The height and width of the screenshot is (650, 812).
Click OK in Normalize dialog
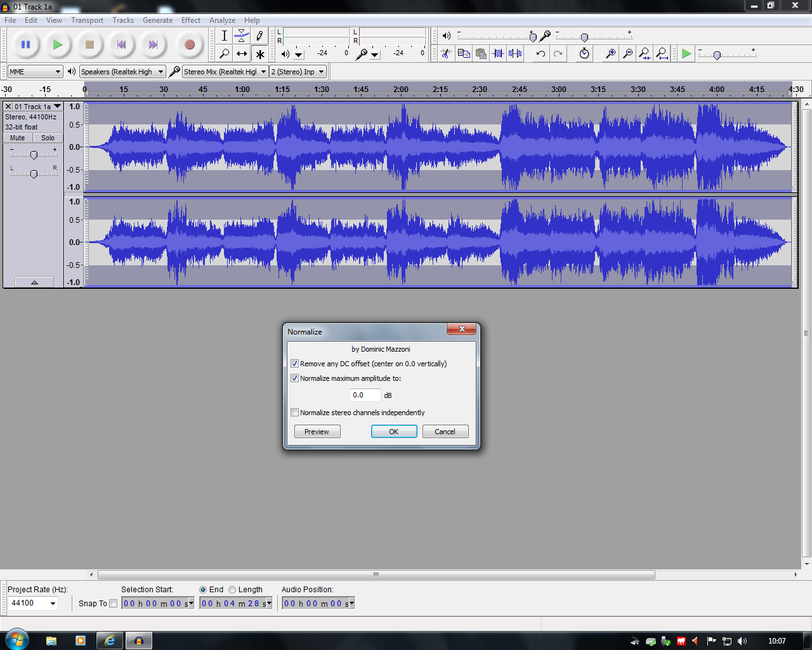(x=394, y=432)
